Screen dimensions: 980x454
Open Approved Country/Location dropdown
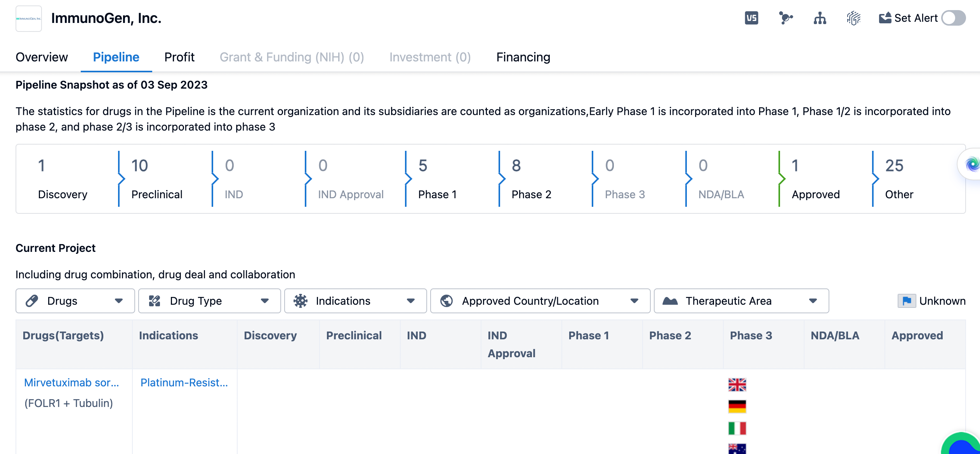(540, 301)
